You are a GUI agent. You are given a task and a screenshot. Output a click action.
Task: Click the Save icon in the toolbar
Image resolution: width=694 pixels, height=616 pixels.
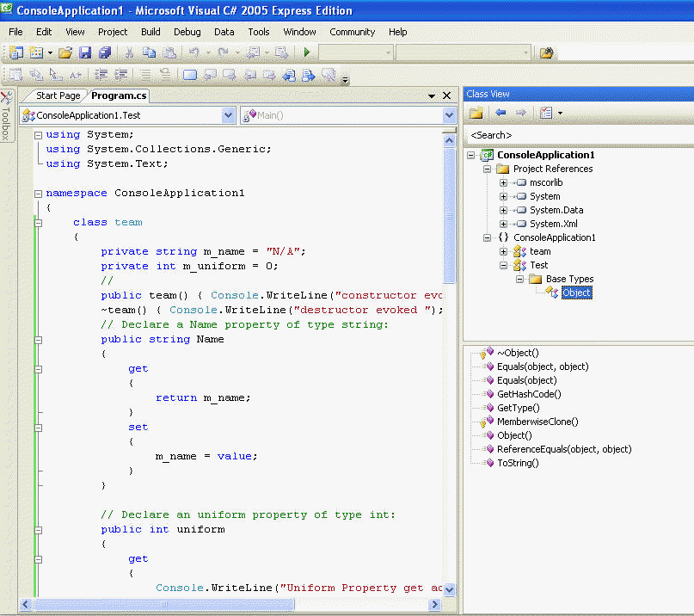pyautogui.click(x=85, y=53)
